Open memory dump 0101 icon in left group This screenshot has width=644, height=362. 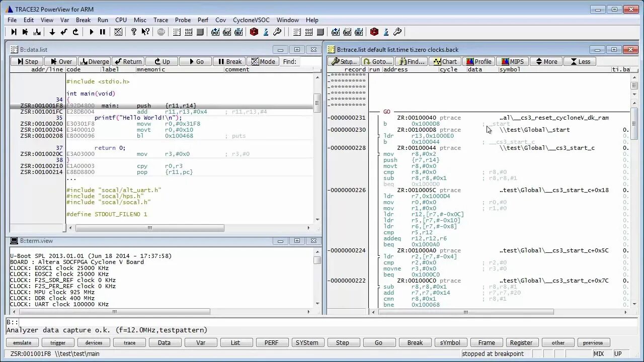(x=188, y=32)
